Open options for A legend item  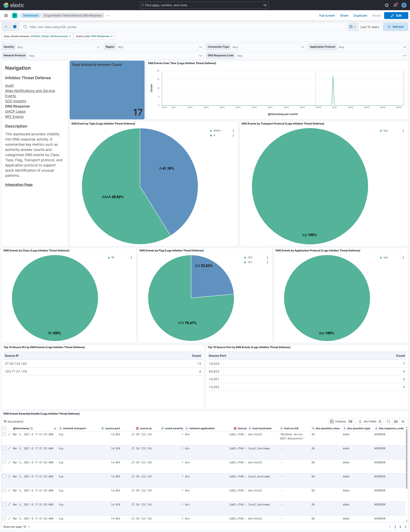coord(233,136)
